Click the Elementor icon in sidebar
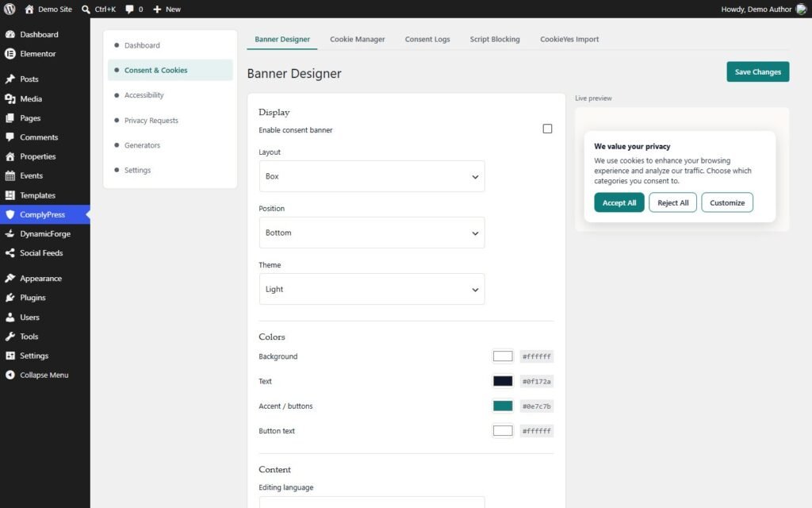812x508 pixels. (10, 53)
